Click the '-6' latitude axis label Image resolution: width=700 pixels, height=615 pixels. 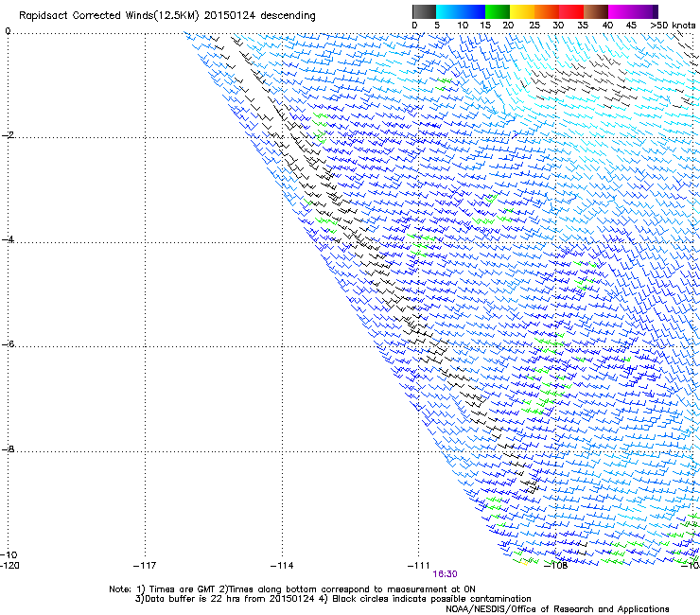8,343
